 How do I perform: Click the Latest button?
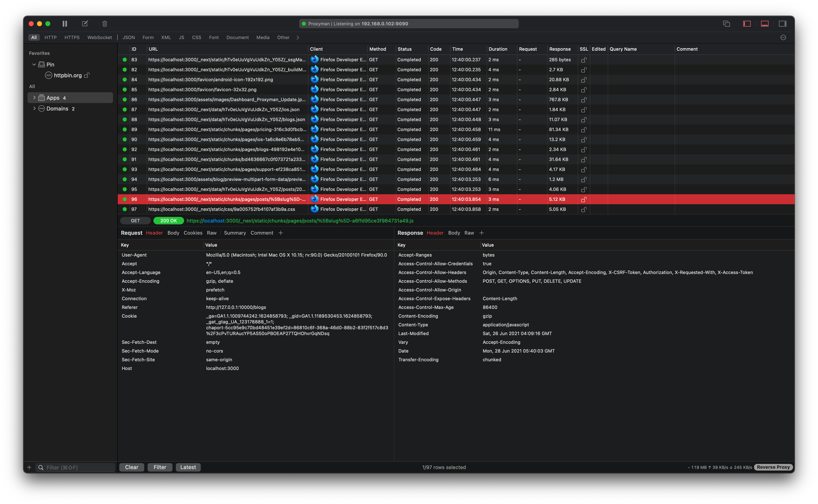coord(188,467)
